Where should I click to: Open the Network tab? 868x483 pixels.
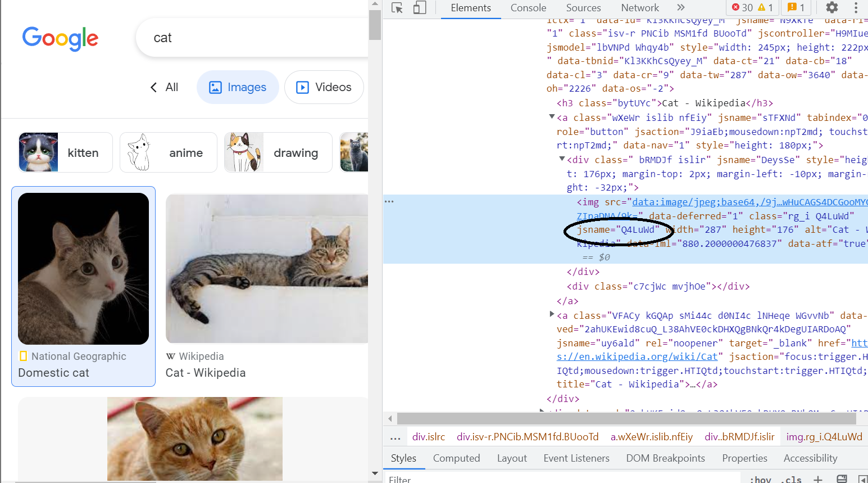point(640,8)
